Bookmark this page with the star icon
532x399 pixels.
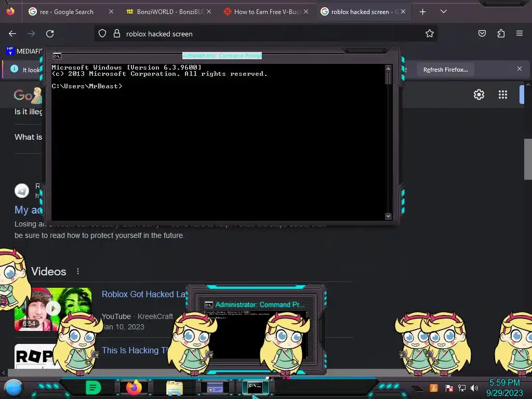430,33
